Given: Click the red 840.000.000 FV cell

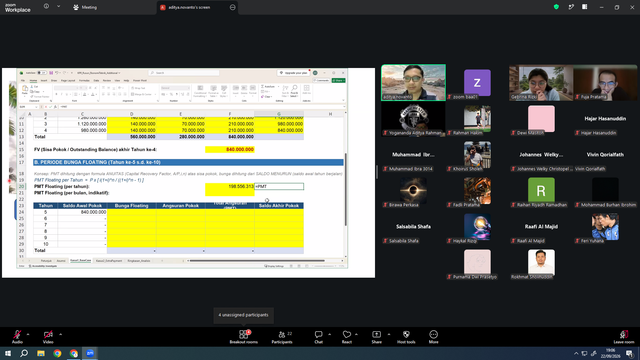Looking at the screenshot, I should tap(229, 149).
